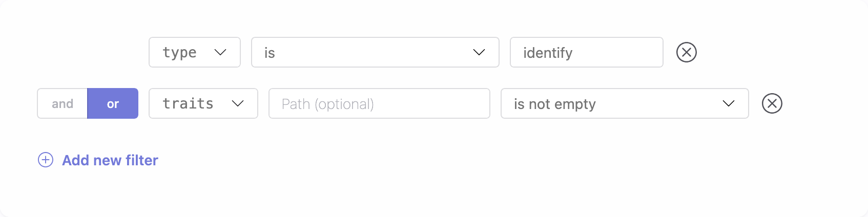This screenshot has width=868, height=217.
Task: Click the 'identify' text in the value box
Action: click(x=548, y=53)
